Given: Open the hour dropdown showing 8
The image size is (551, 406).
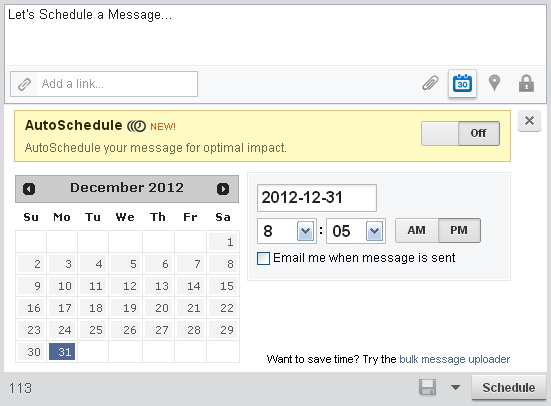Looking at the screenshot, I should (287, 231).
